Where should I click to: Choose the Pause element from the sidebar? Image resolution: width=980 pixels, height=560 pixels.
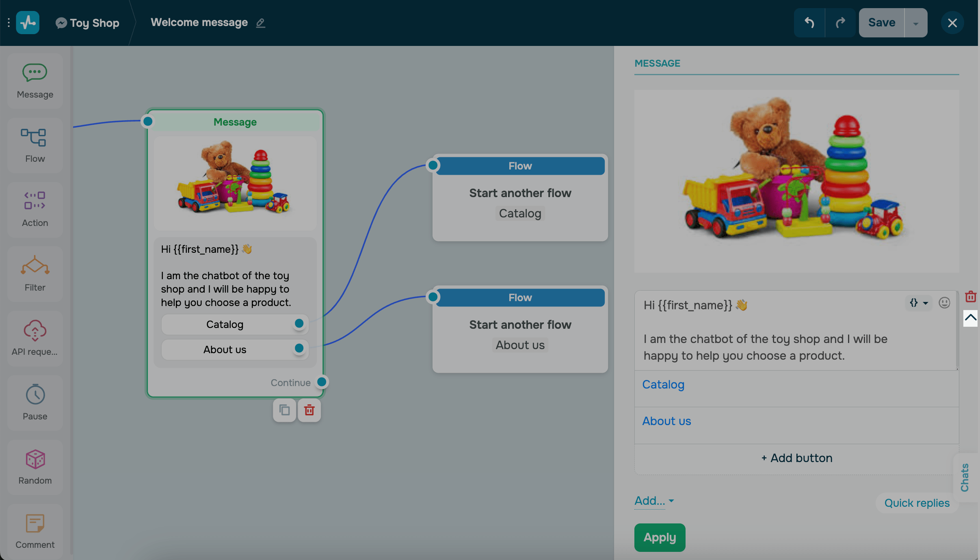click(35, 402)
